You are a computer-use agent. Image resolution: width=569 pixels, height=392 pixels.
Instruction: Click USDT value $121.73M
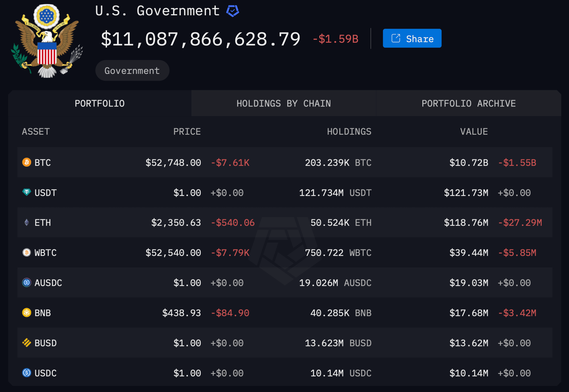466,193
